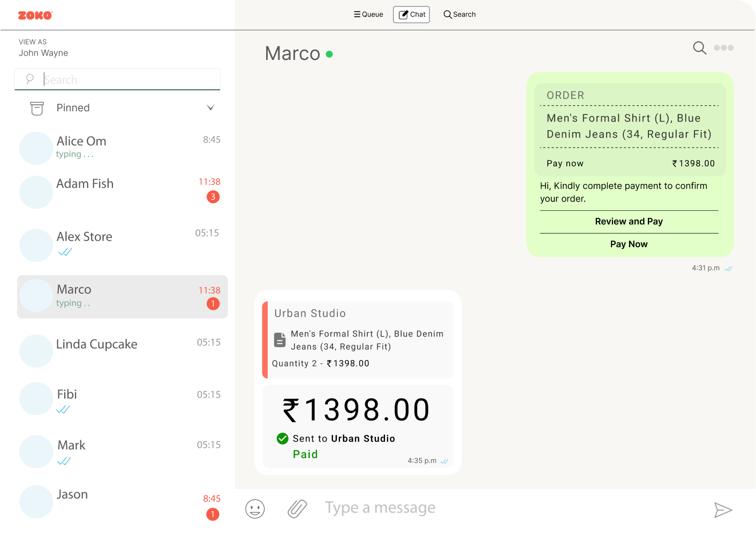This screenshot has height=534, width=756.
Task: Click Marco's green online status dot
Action: click(x=329, y=54)
